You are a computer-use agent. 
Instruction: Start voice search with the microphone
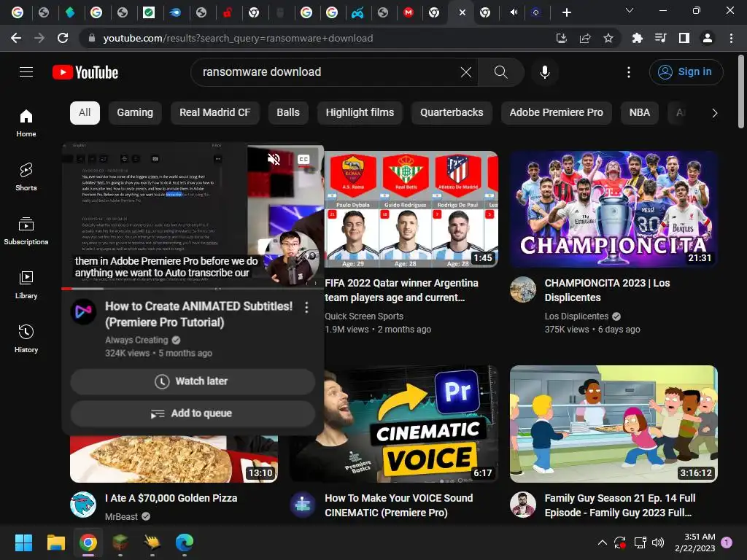coord(544,72)
